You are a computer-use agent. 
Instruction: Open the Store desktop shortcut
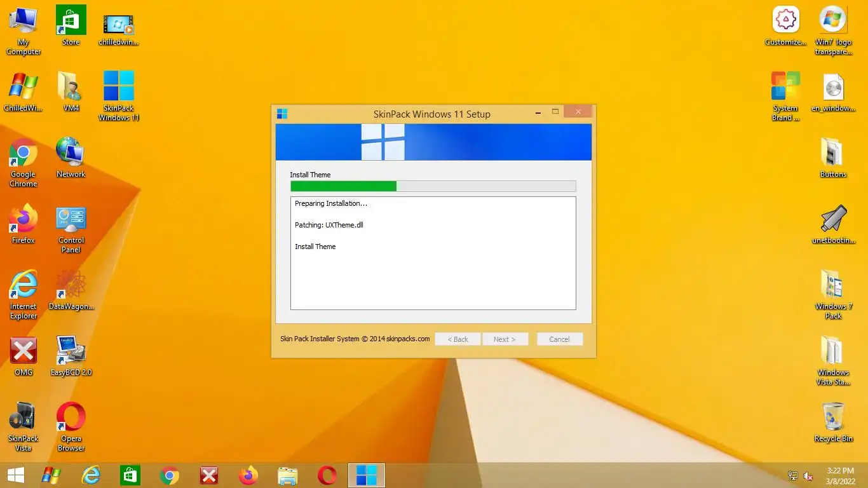71,26
